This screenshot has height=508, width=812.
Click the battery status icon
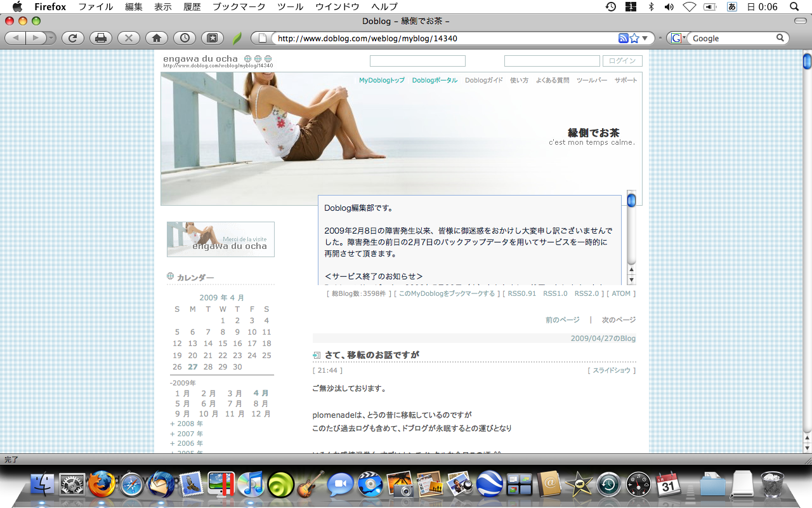[710, 7]
